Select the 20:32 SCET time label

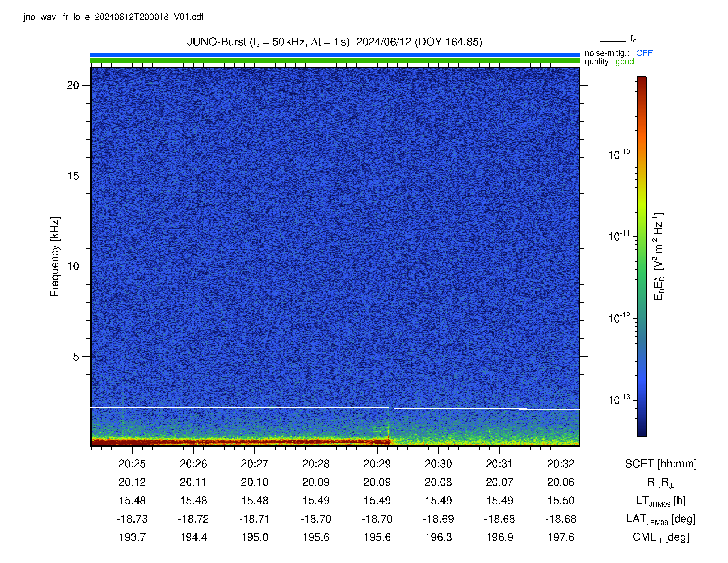coord(561,464)
